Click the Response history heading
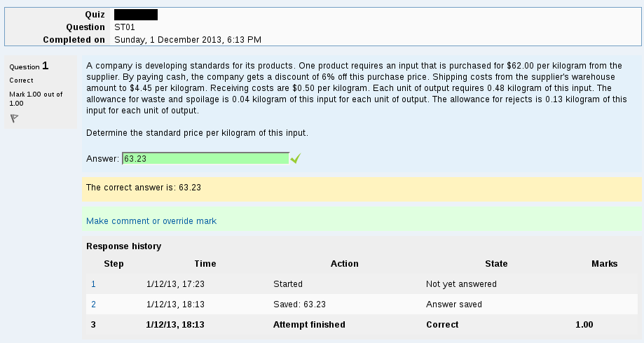Viewport: 644px width, 343px height. (x=123, y=246)
